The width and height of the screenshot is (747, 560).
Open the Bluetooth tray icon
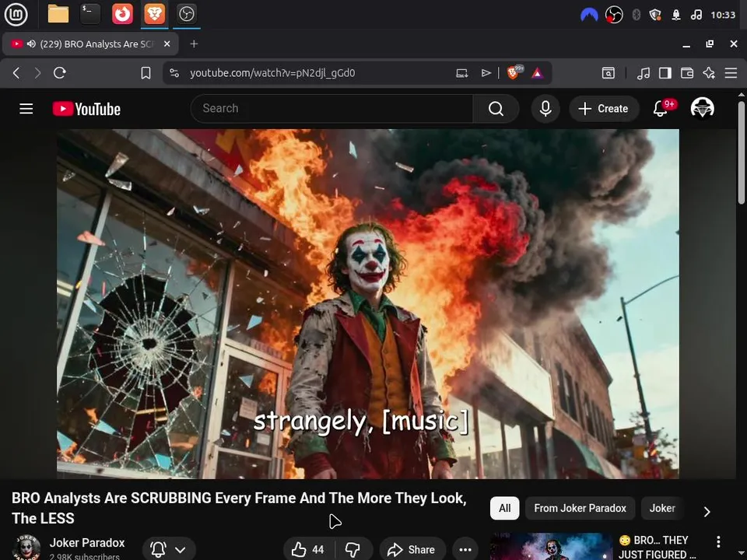tap(636, 15)
